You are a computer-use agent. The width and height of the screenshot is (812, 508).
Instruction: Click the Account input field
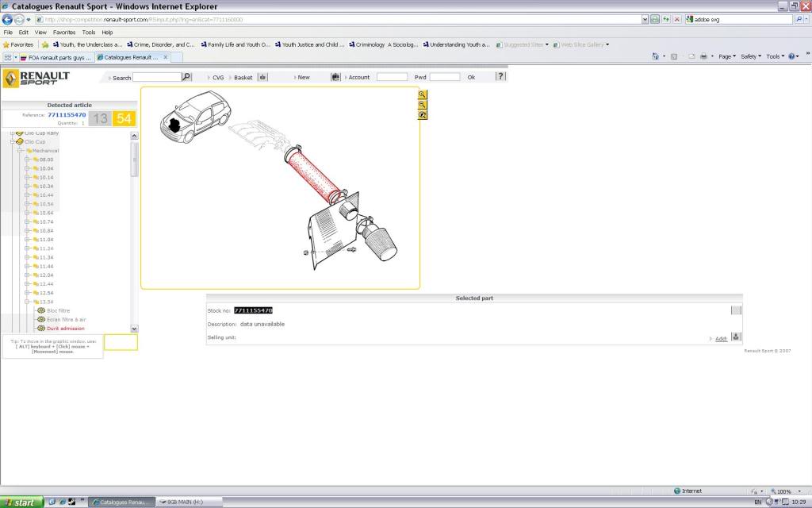[x=392, y=77]
